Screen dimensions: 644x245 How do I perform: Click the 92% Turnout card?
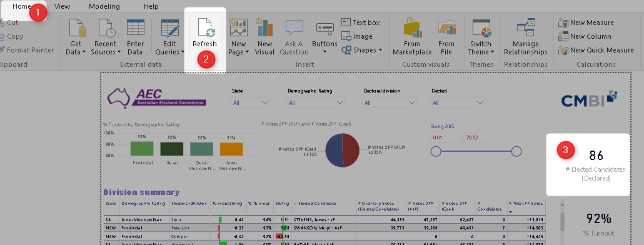click(x=599, y=224)
